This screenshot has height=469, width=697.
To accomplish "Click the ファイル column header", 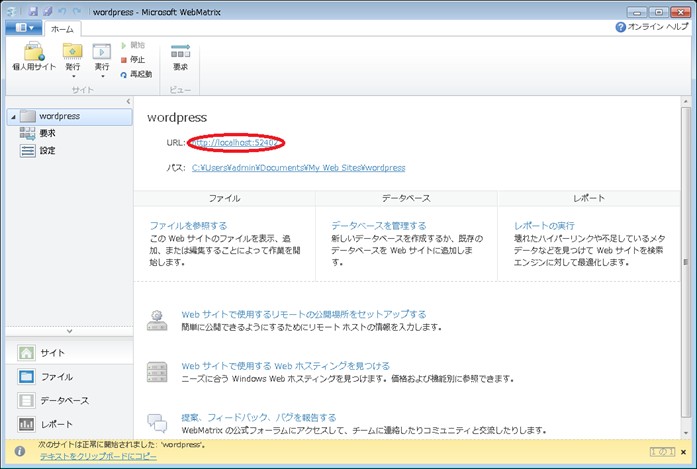I will (x=224, y=198).
